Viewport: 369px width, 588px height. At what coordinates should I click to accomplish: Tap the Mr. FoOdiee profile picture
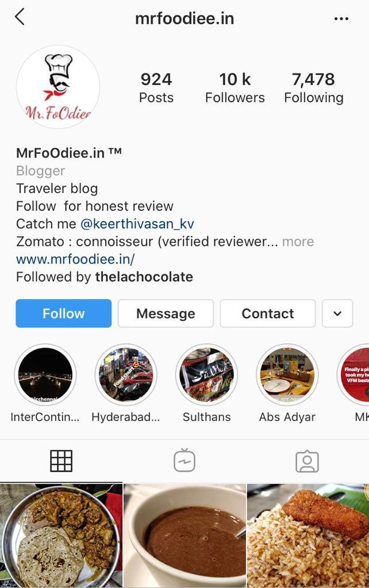point(58,87)
